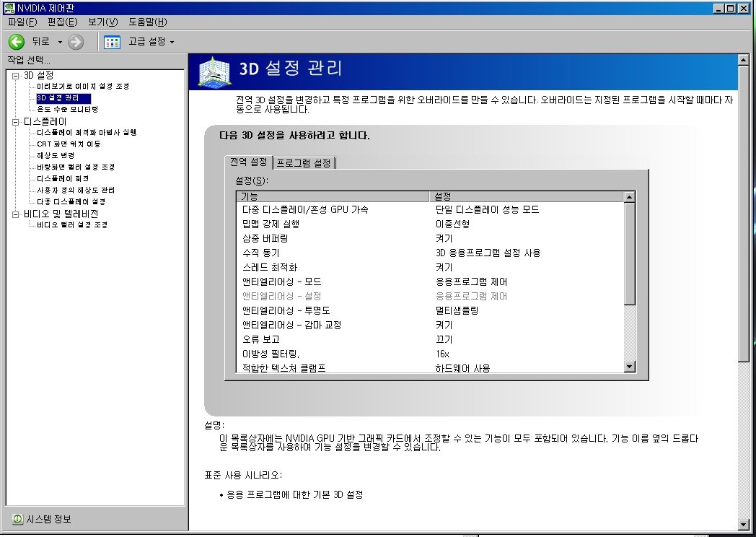This screenshot has height=537, width=756.
Task: Click the 디스플레이 tree category label
Action: coord(45,121)
